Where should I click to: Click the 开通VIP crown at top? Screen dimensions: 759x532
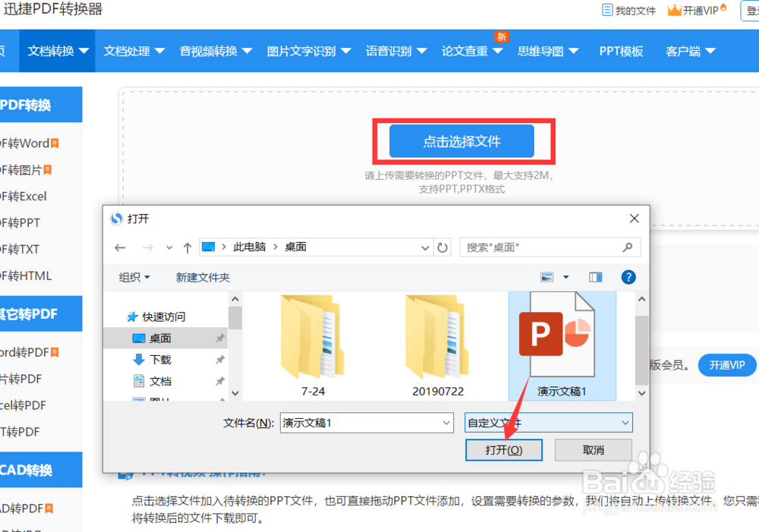coord(674,10)
